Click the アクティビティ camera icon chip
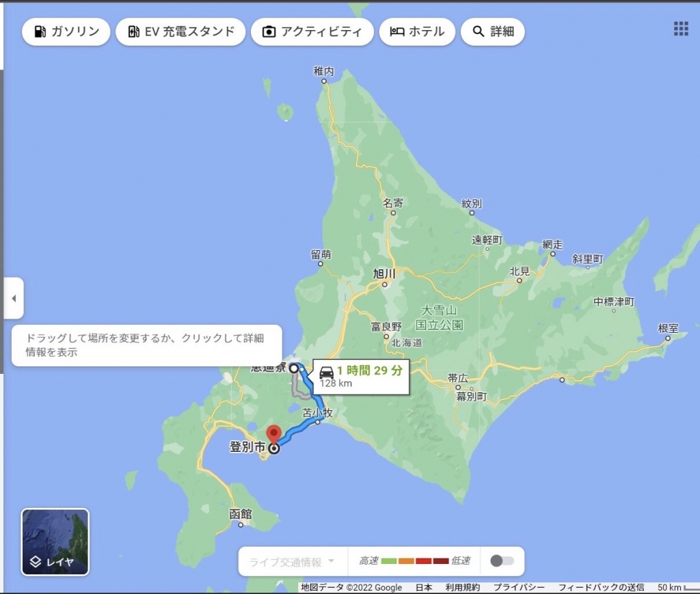This screenshot has height=594, width=700. (x=312, y=31)
